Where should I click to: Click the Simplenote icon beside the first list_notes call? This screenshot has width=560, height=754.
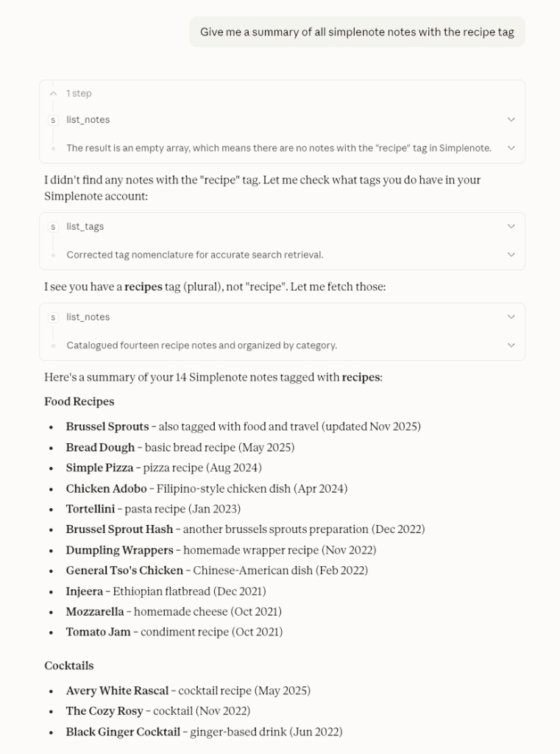[54, 119]
